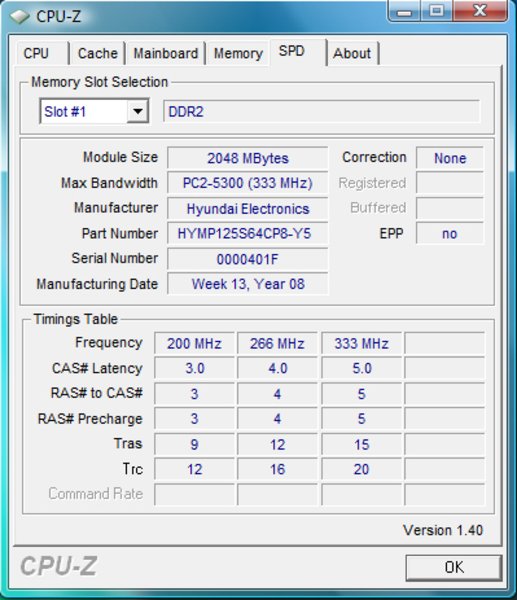
Task: Click the Max Bandwidth PC2-5300 field
Action: pos(248,183)
